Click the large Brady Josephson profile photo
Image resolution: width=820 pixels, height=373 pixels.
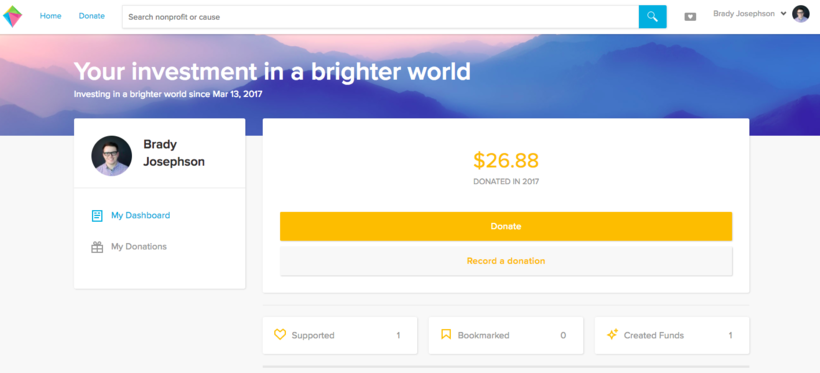111,156
